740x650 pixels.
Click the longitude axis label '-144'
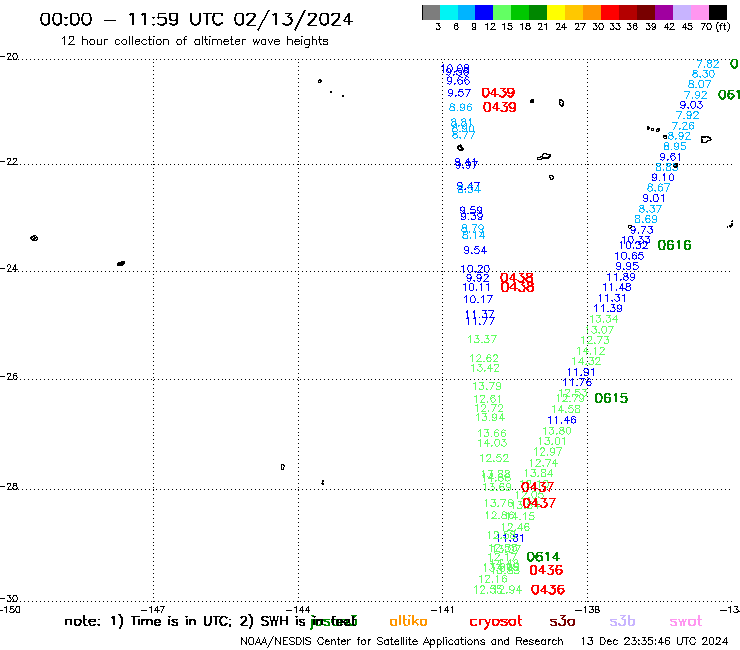coord(298,609)
